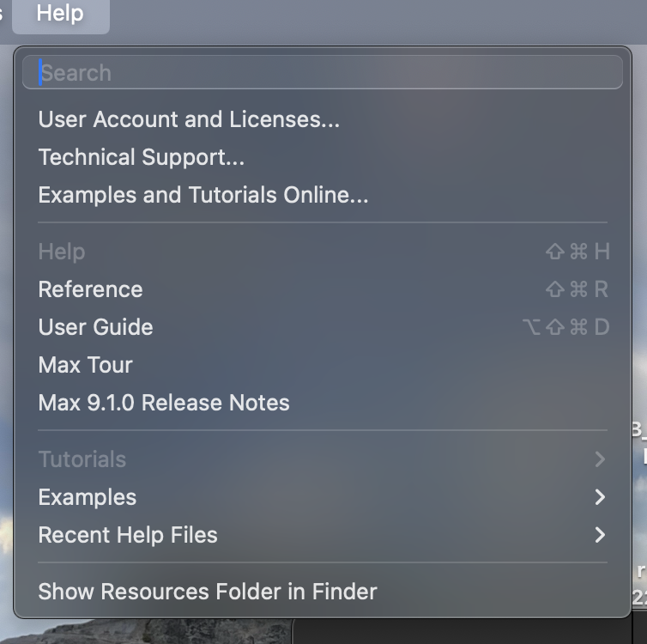The image size is (647, 644).
Task: Click into the Help menu Search field
Action: click(322, 73)
